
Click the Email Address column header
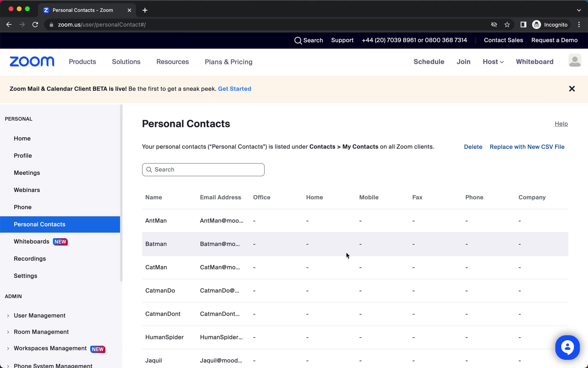(x=220, y=197)
